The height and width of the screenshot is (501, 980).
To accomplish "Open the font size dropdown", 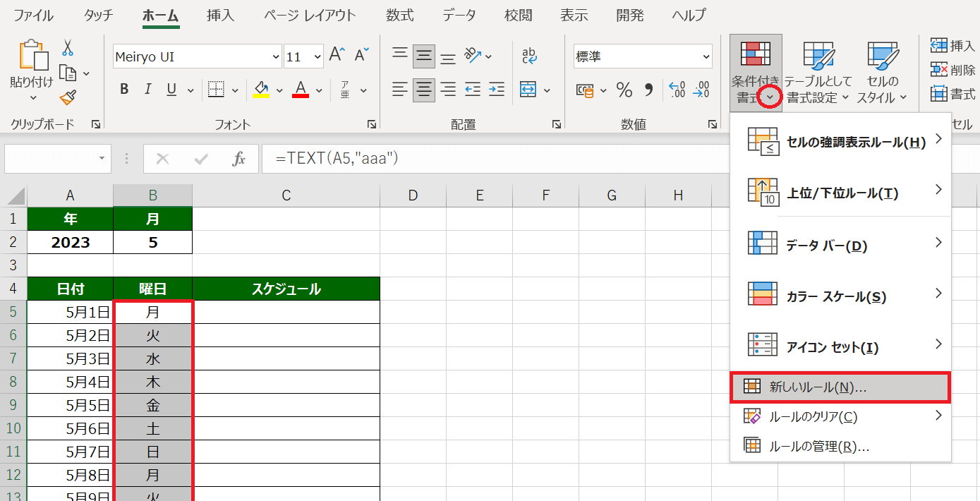I will click(317, 56).
